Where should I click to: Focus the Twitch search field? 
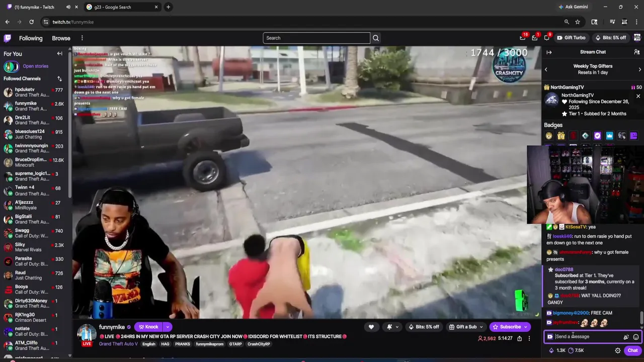316,38
